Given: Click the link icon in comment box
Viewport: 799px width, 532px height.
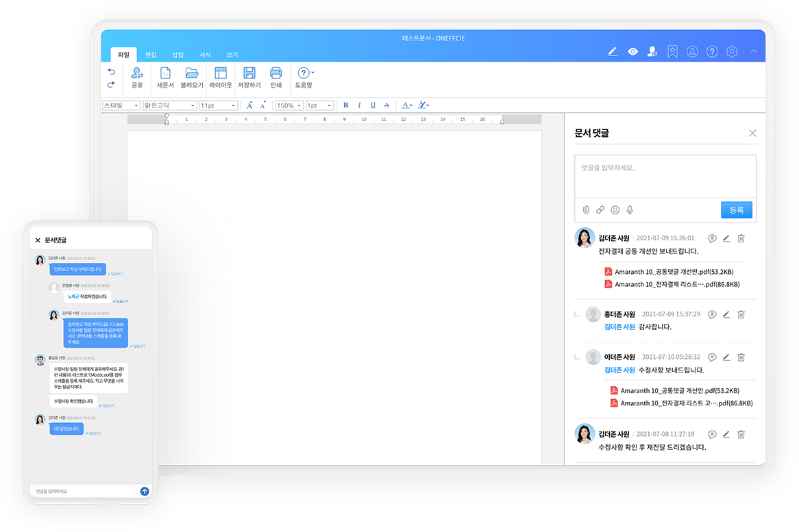Looking at the screenshot, I should pos(600,210).
